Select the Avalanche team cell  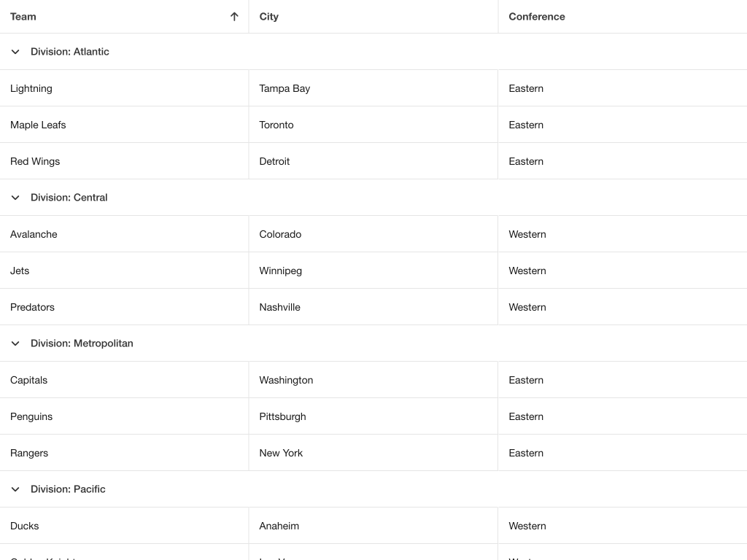point(34,234)
